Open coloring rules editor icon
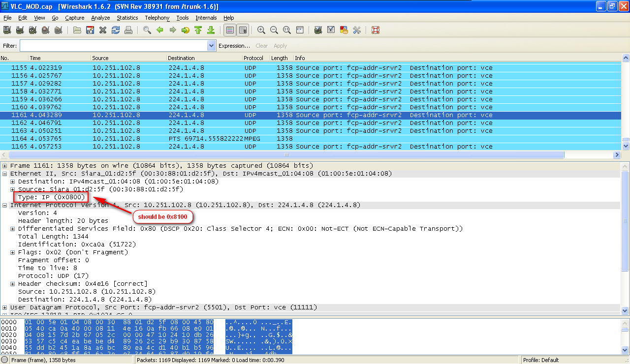 tap(344, 30)
